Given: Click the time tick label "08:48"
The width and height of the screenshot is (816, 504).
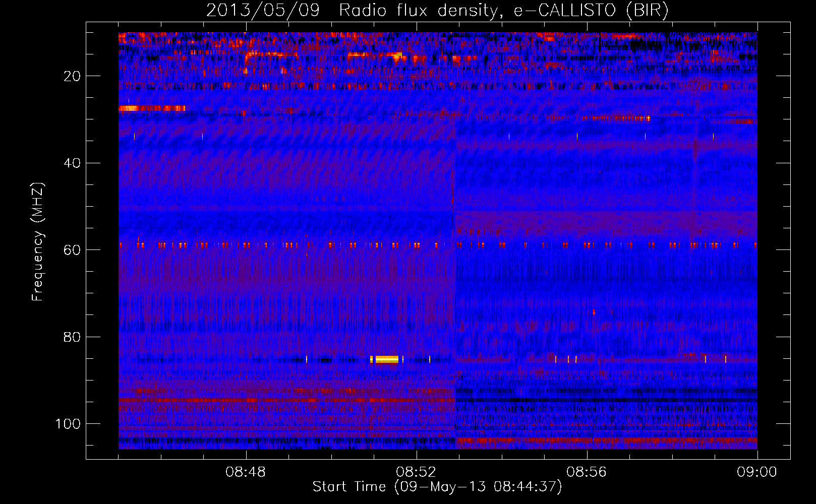Looking at the screenshot, I should 246,472.
